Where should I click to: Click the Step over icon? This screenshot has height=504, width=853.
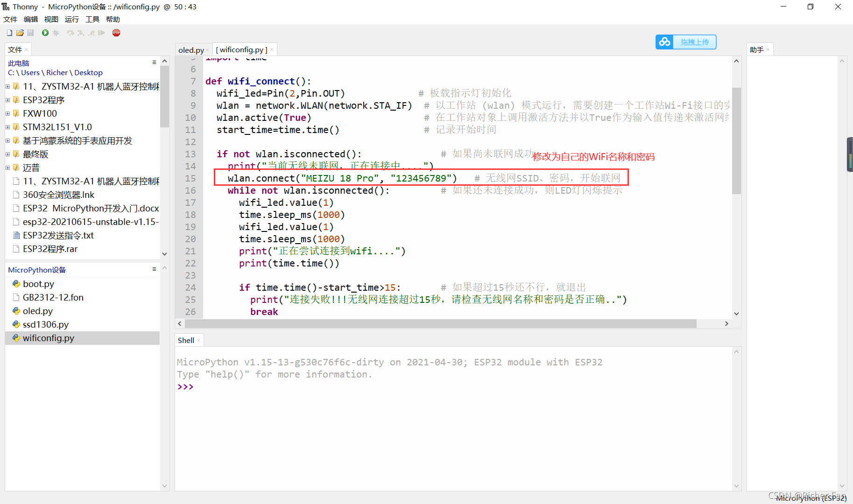point(70,33)
